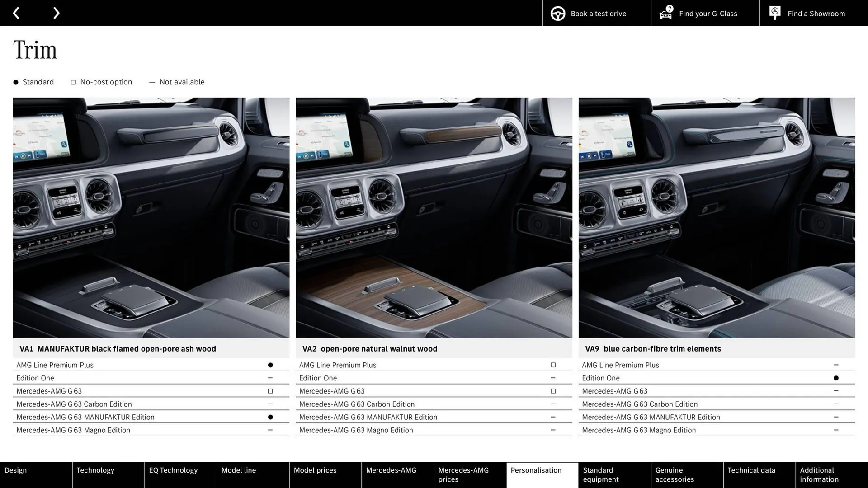The width and height of the screenshot is (868, 488).
Task: Click the showroom location pin icon
Action: pos(774,12)
